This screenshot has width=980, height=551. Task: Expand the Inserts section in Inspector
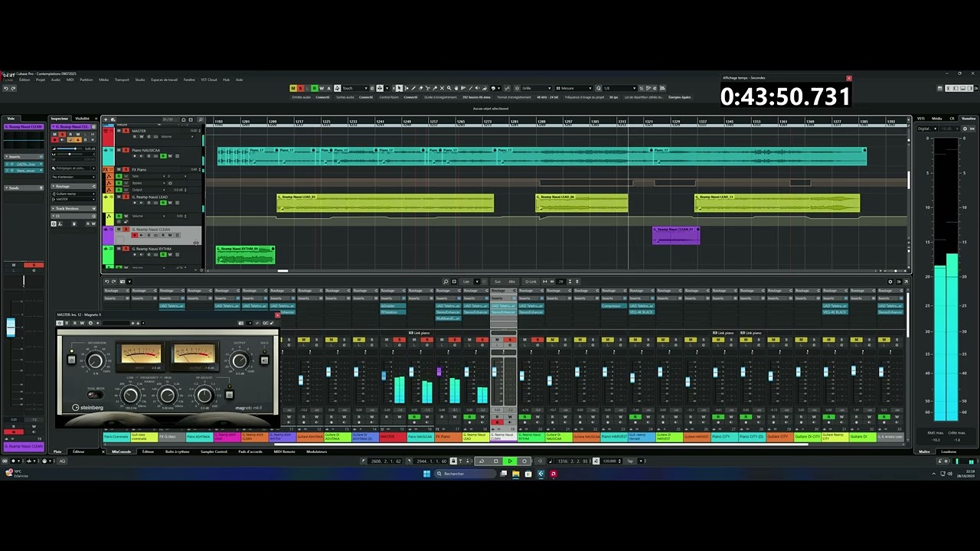click(x=24, y=156)
